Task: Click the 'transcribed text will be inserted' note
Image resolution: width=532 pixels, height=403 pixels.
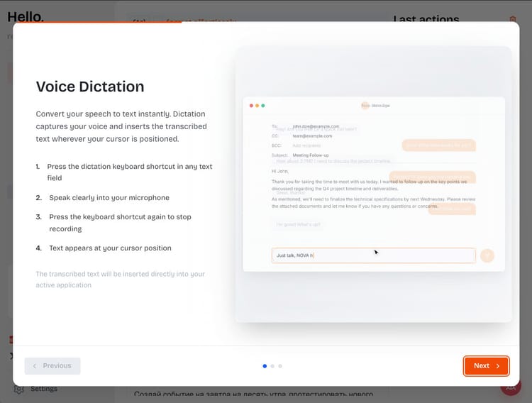Action: click(x=121, y=280)
